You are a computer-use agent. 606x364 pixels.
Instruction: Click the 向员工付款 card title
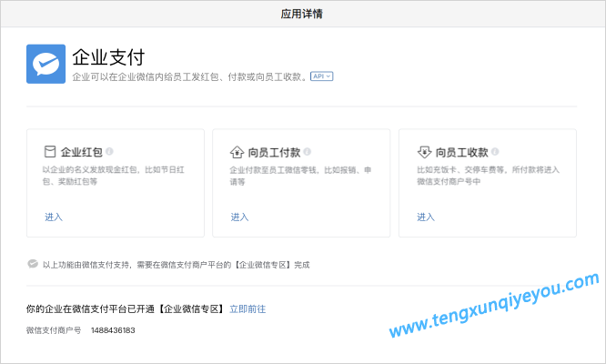point(274,152)
